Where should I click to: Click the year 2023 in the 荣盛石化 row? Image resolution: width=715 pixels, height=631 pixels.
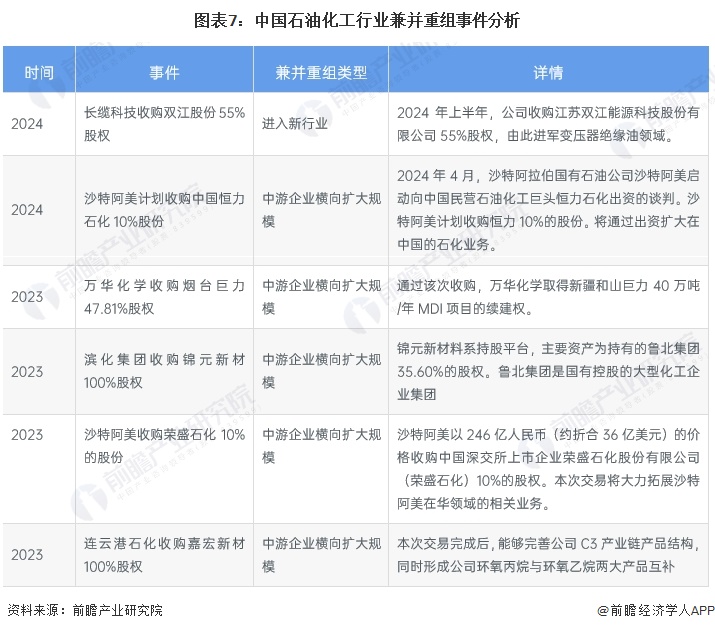click(x=27, y=434)
